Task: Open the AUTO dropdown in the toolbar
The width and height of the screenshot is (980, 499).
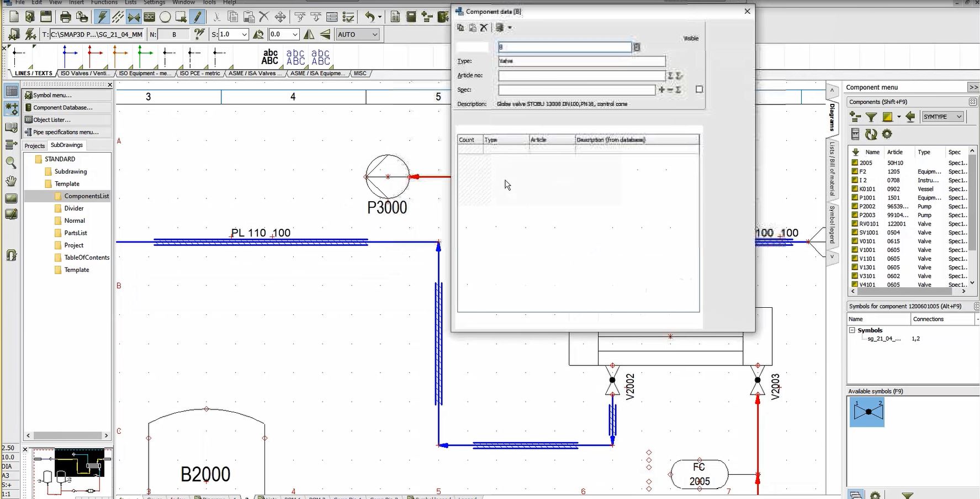Action: coord(358,34)
